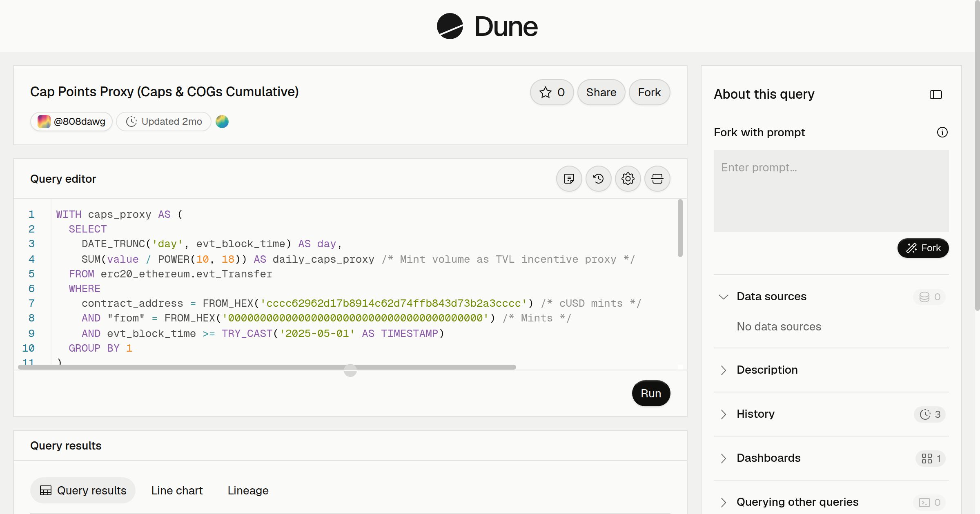Collapse the Data sources section
The width and height of the screenshot is (980, 514).
click(724, 297)
